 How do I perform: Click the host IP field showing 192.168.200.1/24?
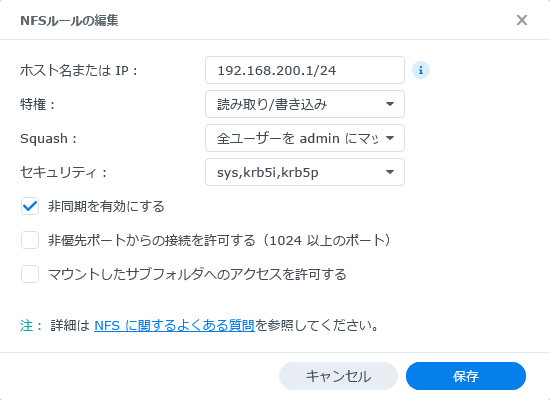pos(305,70)
